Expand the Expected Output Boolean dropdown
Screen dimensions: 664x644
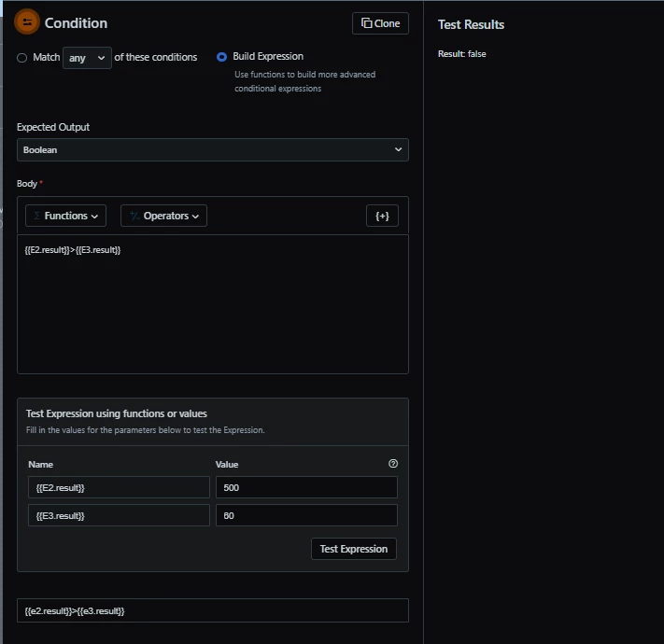(x=213, y=149)
